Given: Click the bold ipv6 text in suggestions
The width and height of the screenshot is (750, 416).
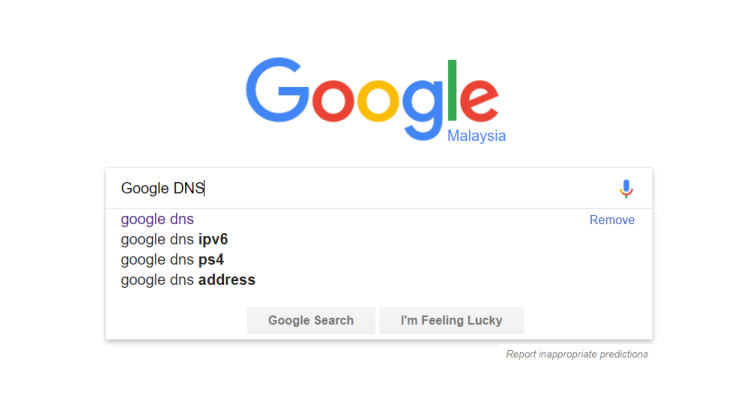Looking at the screenshot, I should [x=213, y=239].
